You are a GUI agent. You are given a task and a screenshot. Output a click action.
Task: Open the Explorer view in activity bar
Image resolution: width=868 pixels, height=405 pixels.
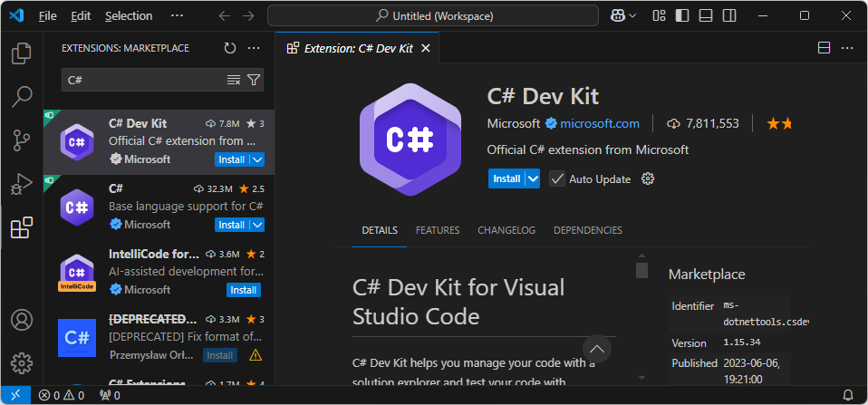(x=22, y=53)
